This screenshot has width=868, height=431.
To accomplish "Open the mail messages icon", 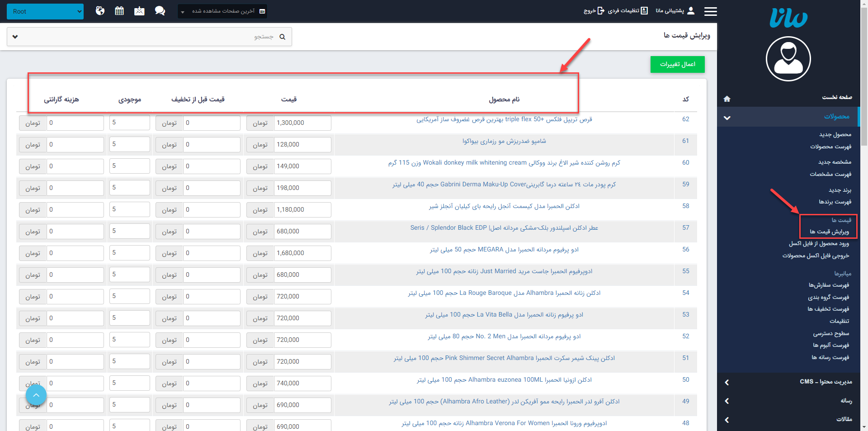I will coord(139,10).
